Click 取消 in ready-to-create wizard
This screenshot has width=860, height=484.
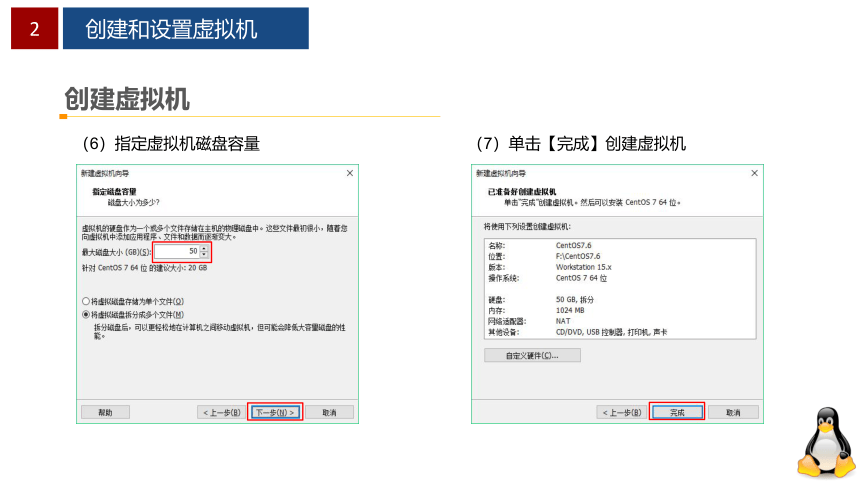[733, 412]
